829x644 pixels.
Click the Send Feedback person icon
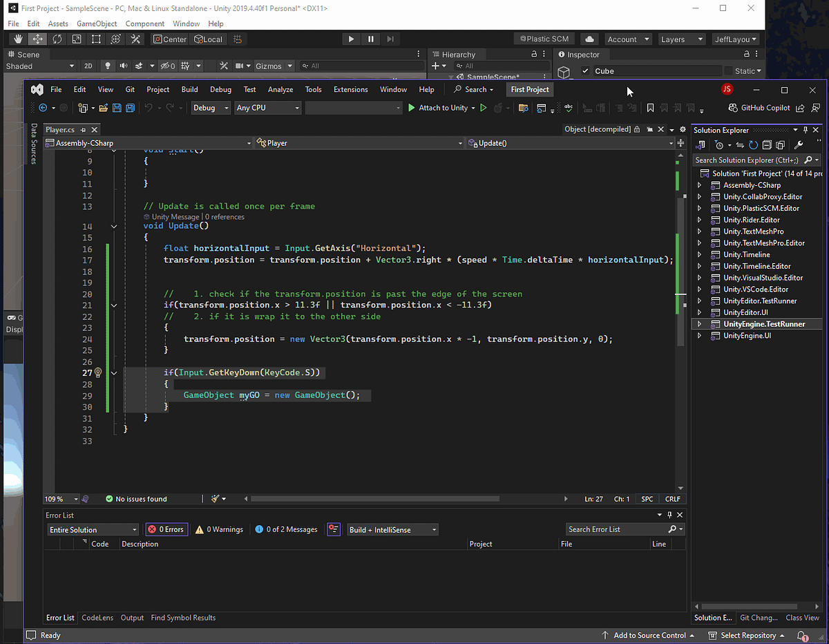click(x=815, y=108)
